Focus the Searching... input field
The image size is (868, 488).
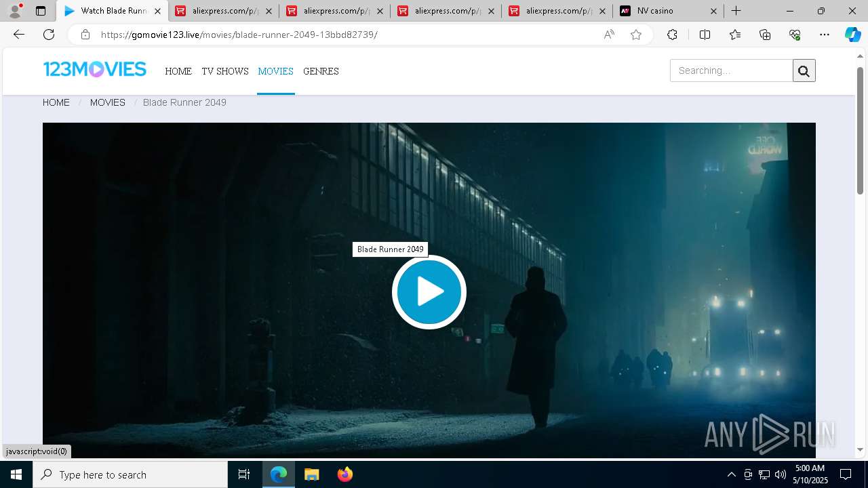pyautogui.click(x=732, y=70)
